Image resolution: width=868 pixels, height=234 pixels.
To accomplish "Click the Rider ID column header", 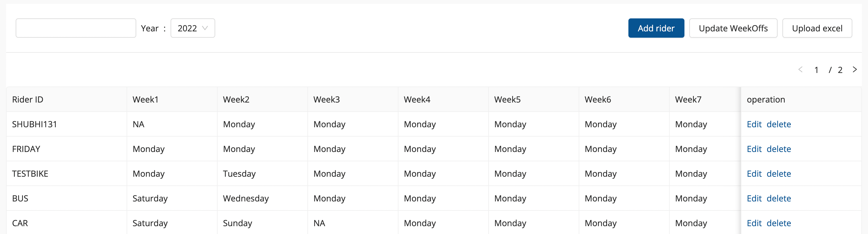I will (x=28, y=100).
